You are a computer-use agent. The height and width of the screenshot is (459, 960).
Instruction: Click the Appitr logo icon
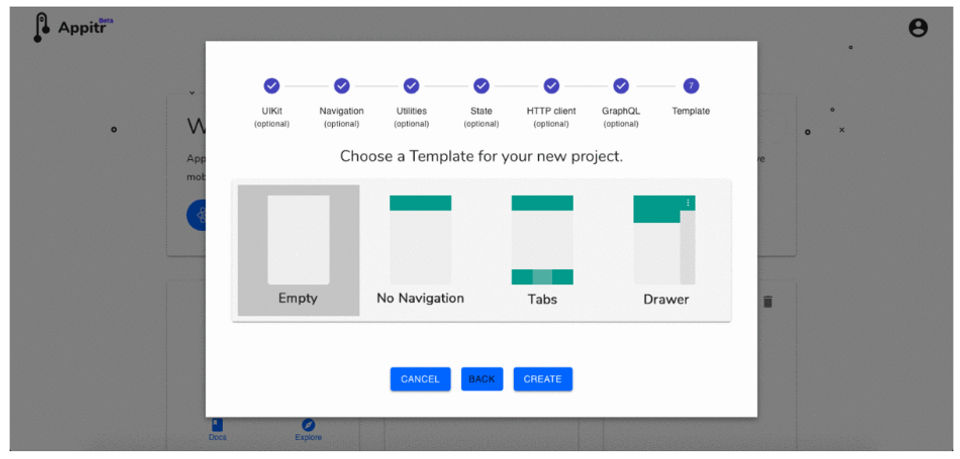40,28
